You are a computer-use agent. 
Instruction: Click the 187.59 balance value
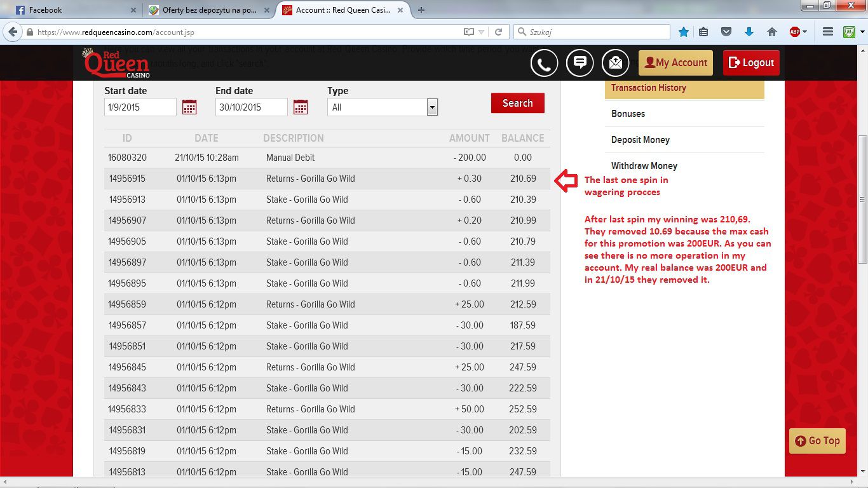(523, 325)
